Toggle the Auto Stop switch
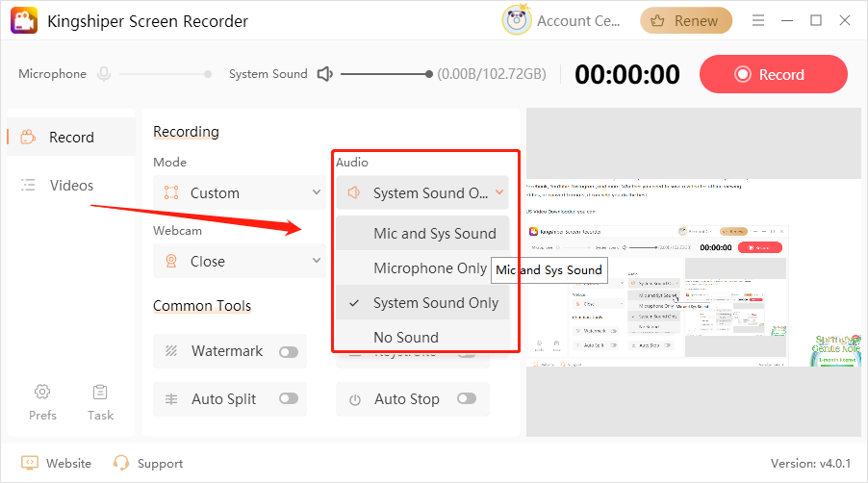This screenshot has height=483, width=868. coord(467,399)
